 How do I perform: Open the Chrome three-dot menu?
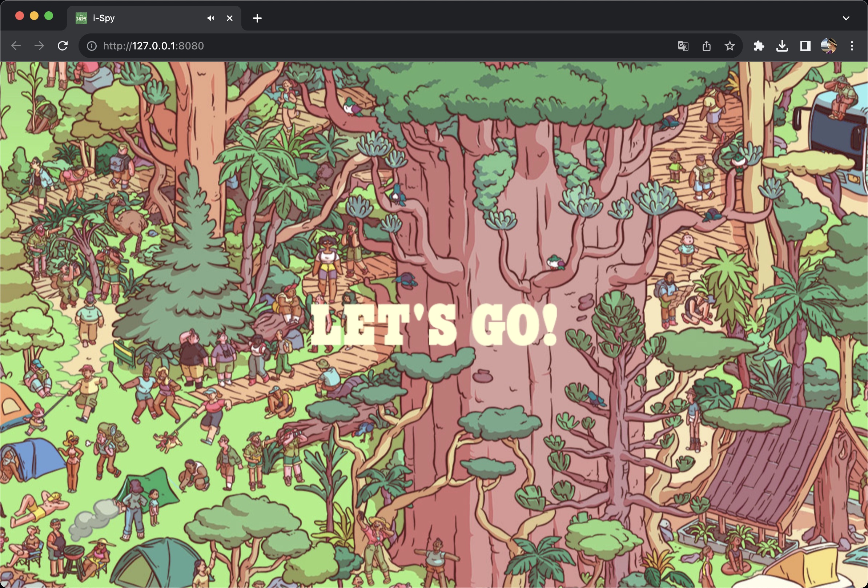[x=852, y=46]
